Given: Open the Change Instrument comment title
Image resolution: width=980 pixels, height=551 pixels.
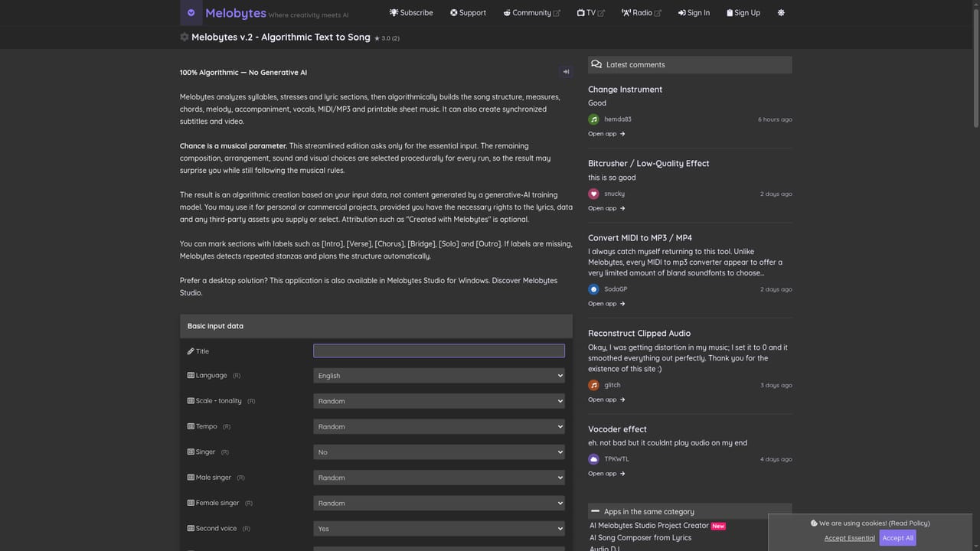Looking at the screenshot, I should (x=625, y=90).
